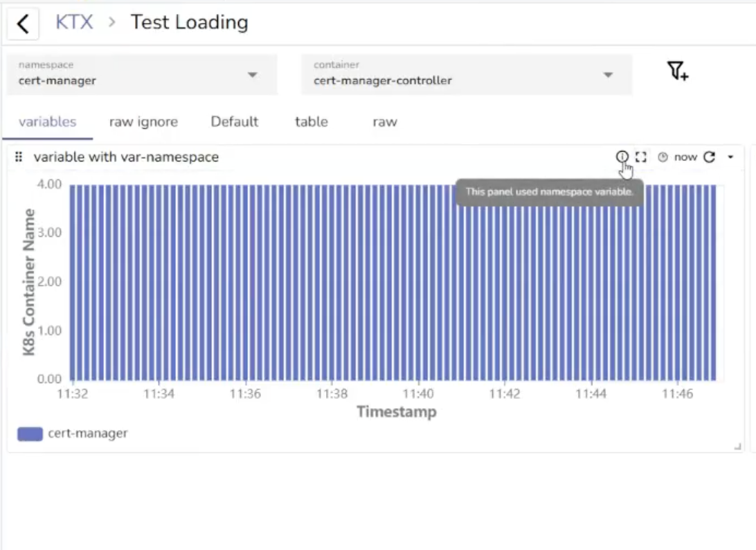Viewport: 756px width, 550px height.
Task: Click the back arrow button
Action: tap(23, 24)
